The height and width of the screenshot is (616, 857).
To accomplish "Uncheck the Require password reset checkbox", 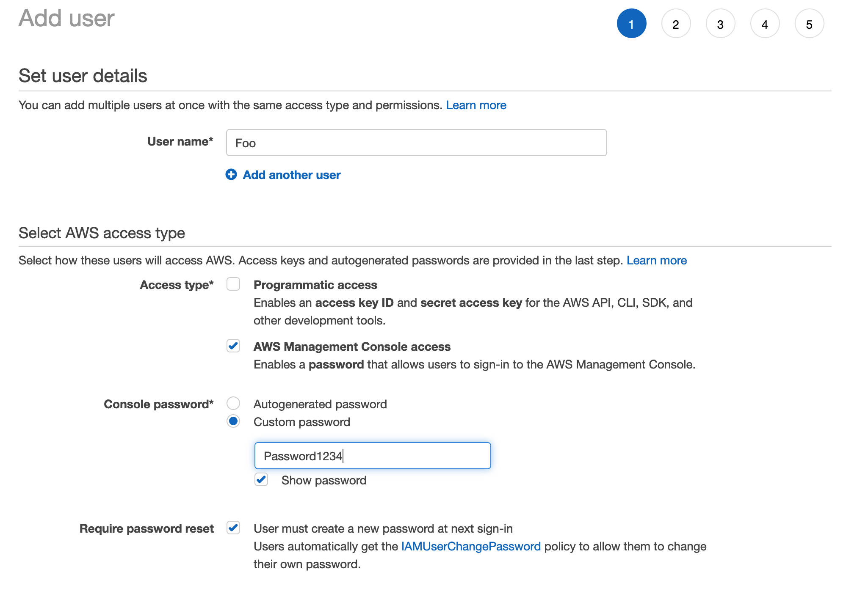I will point(233,528).
